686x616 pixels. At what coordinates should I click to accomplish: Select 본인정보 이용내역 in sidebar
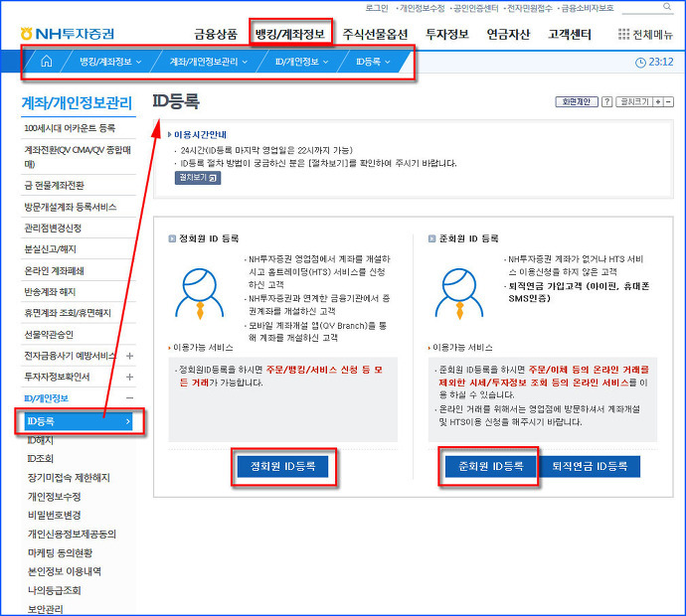pos(65,571)
